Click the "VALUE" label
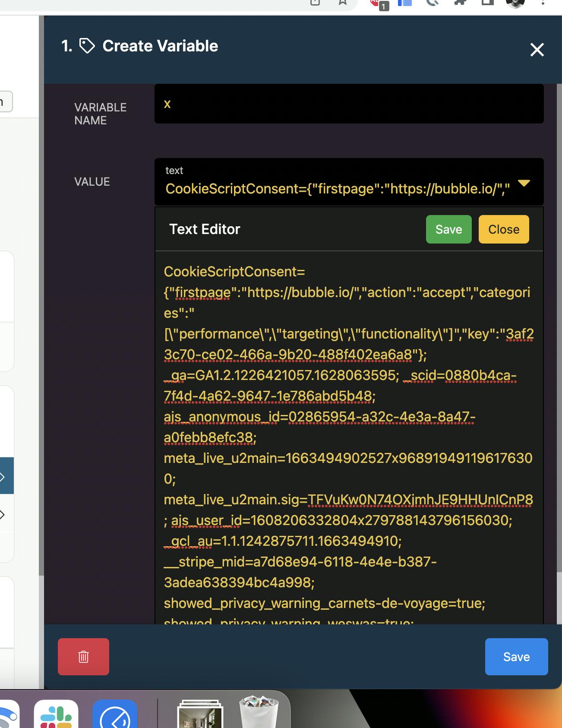Viewport: 562px width, 728px height. (92, 182)
